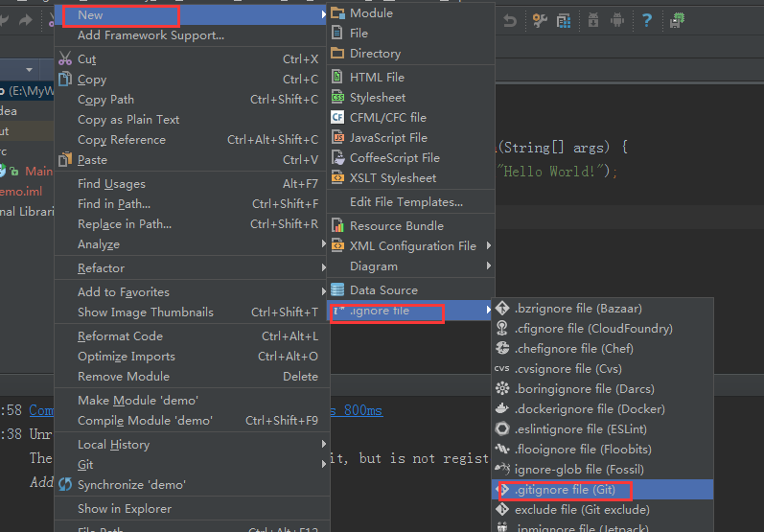Image resolution: width=764 pixels, height=532 pixels.
Task: Open Project Structure from the toolbar icon
Action: 565,20
